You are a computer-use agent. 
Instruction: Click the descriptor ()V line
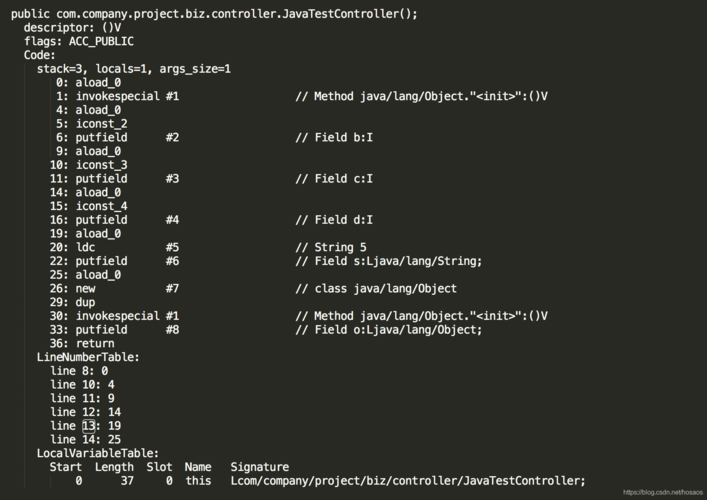click(x=72, y=28)
